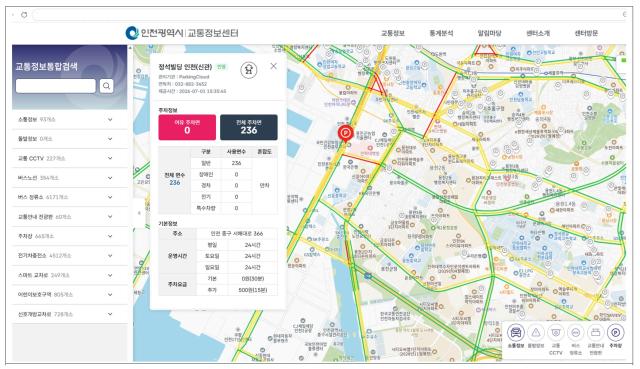Screen dimensions: 640x369
Task: Click the 500원(15분) additional fee cell
Action: coord(253,290)
